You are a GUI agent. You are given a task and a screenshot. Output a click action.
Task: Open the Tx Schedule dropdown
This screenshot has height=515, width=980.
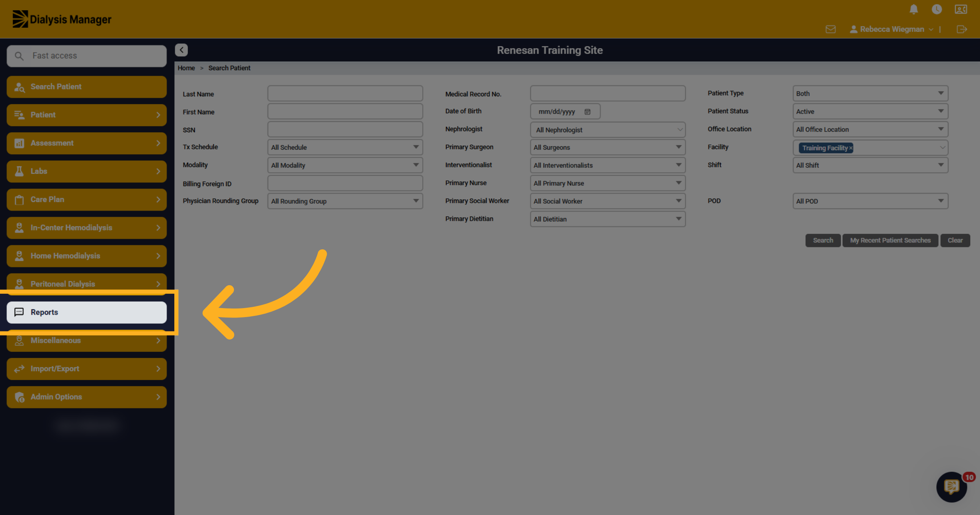click(x=345, y=147)
